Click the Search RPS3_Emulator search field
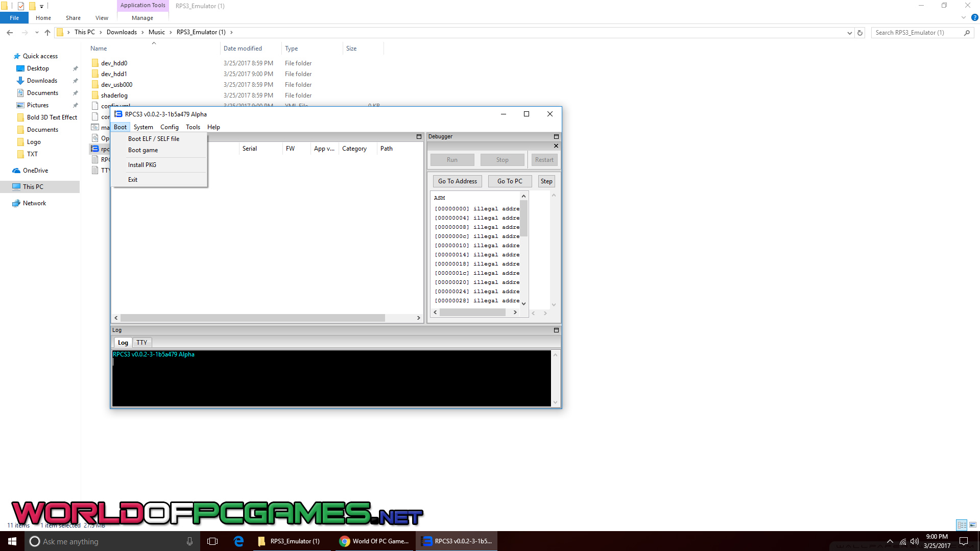 [x=917, y=33]
